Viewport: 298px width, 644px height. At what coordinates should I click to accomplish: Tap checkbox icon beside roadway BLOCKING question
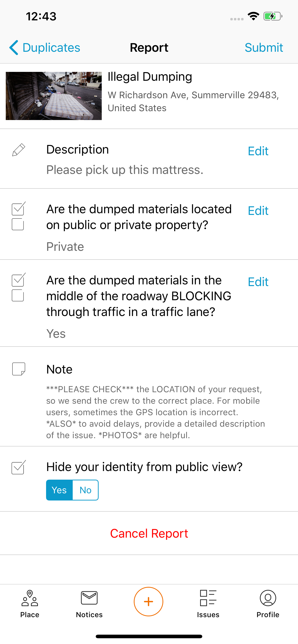pos(18,287)
